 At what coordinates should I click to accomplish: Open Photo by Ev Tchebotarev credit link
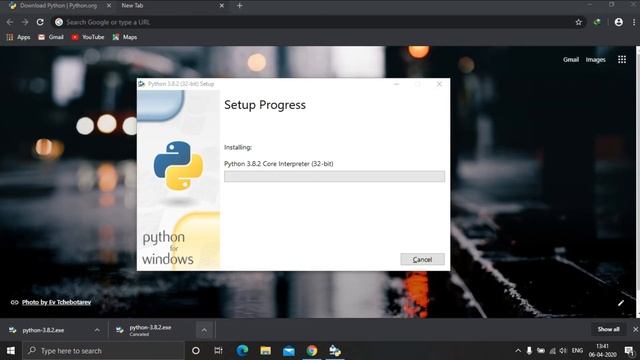(x=56, y=302)
